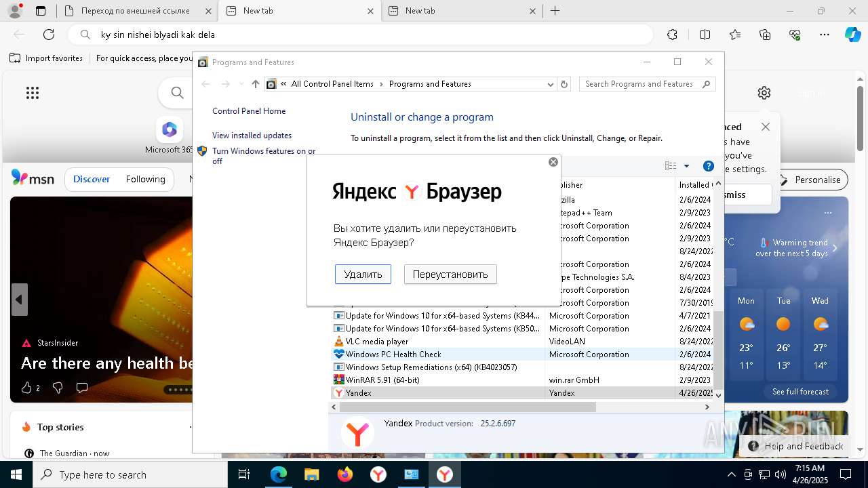Open Turn Windows features on or off
Image resolution: width=868 pixels, height=488 pixels.
tap(264, 156)
